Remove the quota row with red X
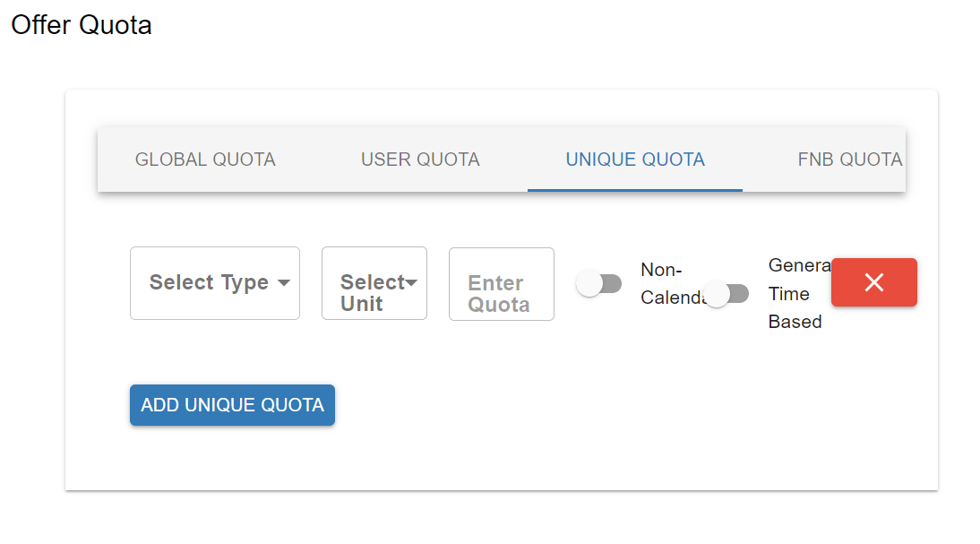The image size is (980, 544). tap(873, 282)
